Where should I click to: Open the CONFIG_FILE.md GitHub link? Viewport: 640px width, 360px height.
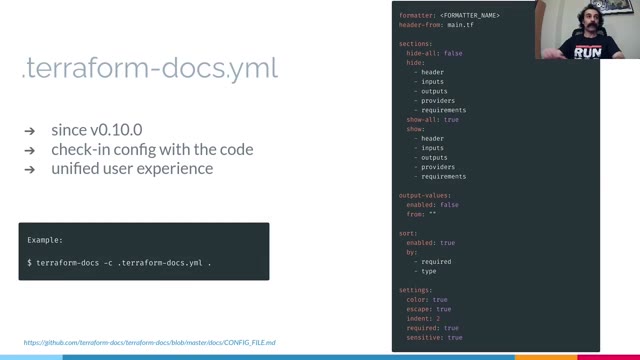[x=149, y=342]
